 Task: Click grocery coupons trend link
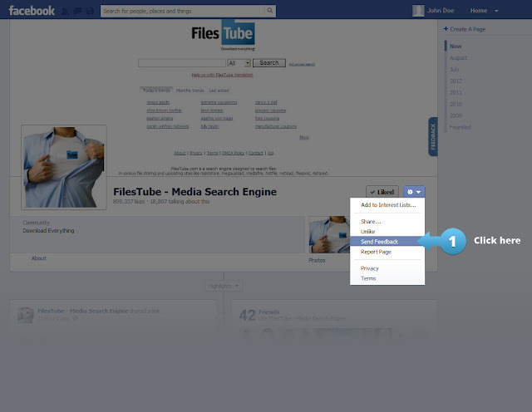[x=270, y=110]
